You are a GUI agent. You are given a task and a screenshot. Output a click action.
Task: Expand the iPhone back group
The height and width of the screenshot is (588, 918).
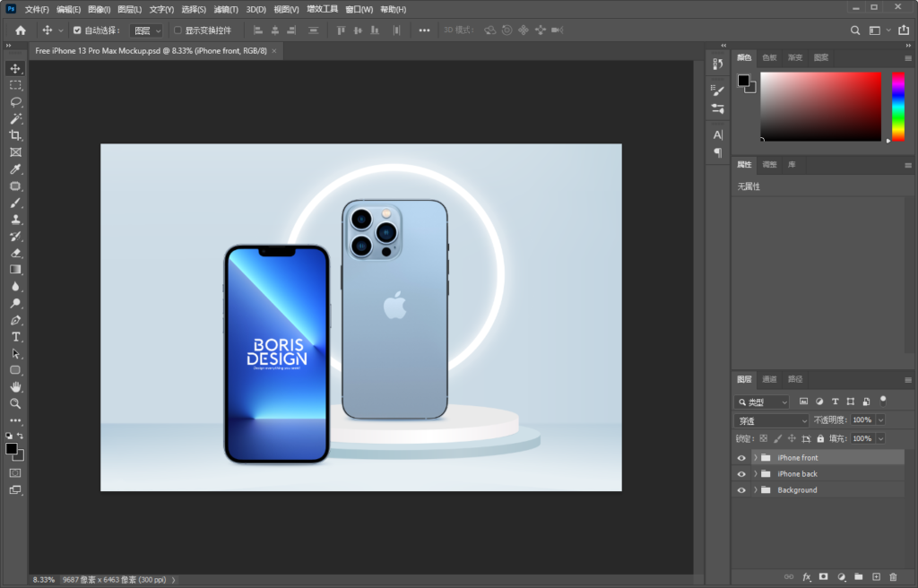click(x=755, y=474)
